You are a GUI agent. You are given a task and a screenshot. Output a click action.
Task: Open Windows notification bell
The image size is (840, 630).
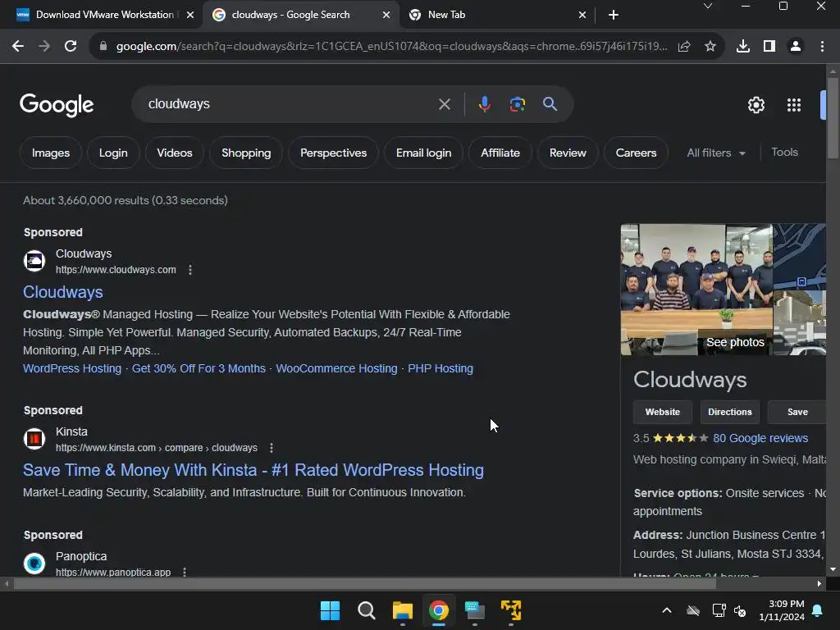click(818, 610)
